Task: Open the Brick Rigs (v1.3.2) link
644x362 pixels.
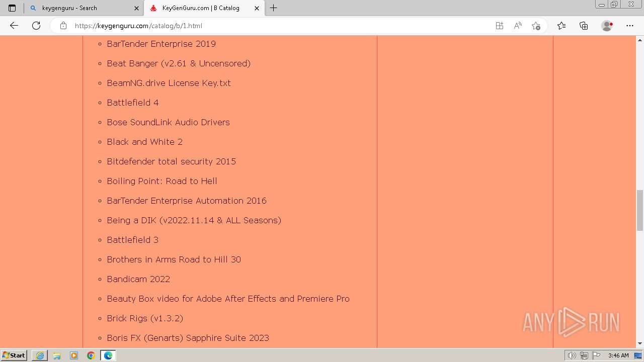Action: [145, 318]
